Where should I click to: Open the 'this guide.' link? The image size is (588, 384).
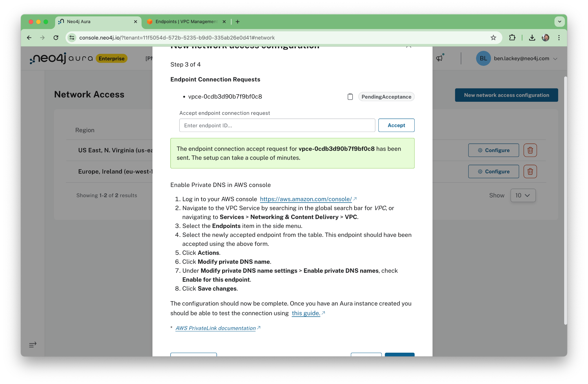306,313
